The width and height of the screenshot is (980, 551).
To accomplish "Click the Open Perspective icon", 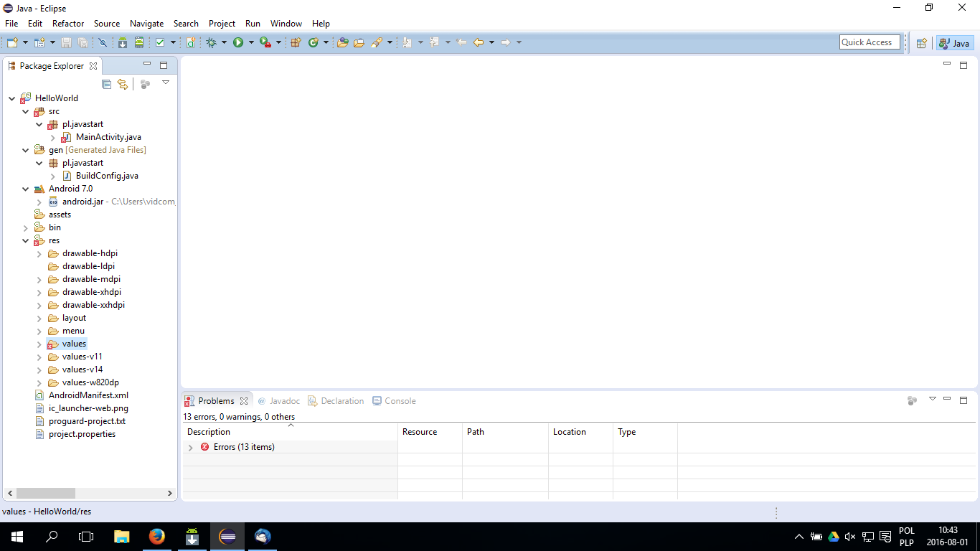I will click(x=922, y=43).
